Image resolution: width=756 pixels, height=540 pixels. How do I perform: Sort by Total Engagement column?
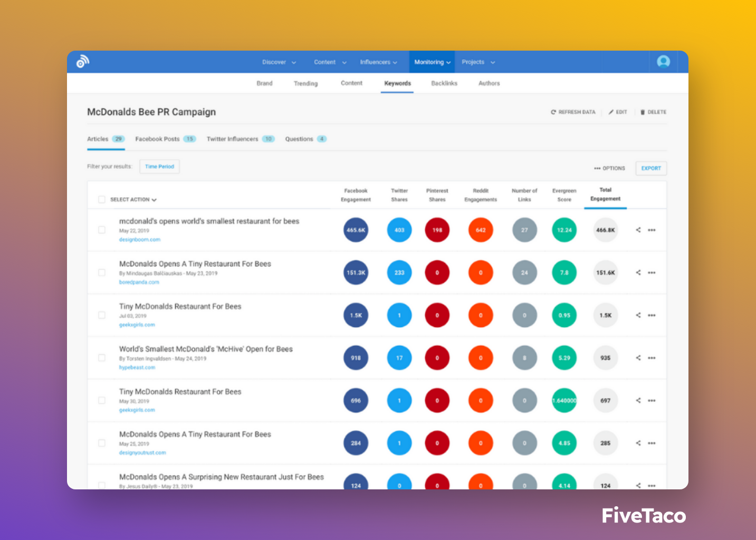click(x=606, y=195)
